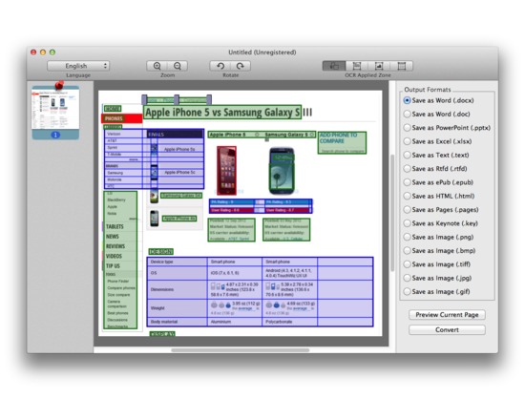Pick Save as Image (.tiff)
This screenshot has width=525, height=420.
(437, 264)
